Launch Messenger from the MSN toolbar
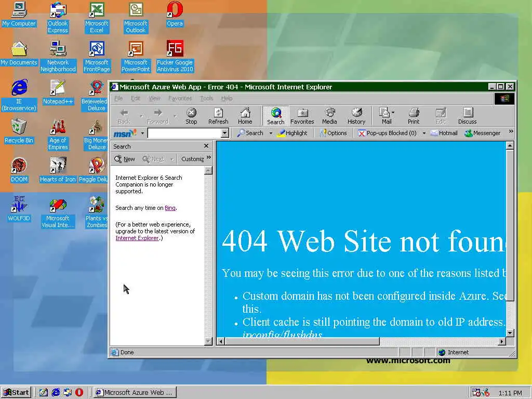The height and width of the screenshot is (399, 532). [483, 133]
